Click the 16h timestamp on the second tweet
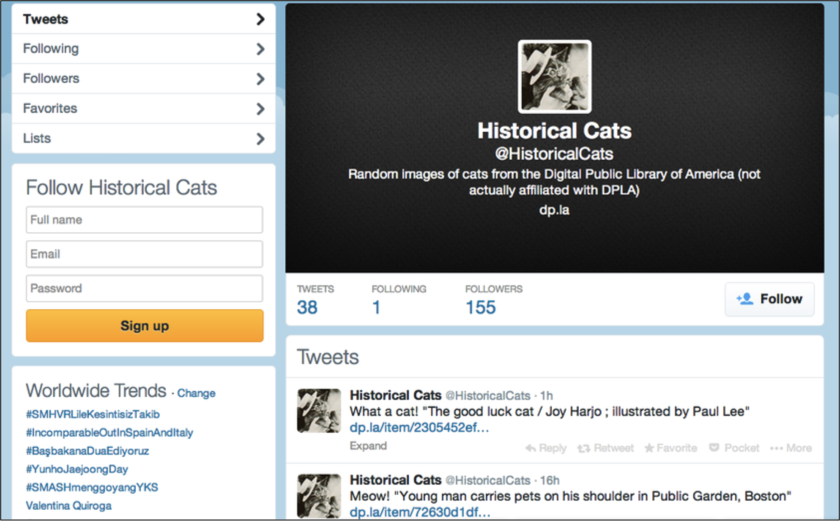The image size is (840, 521). point(550,480)
